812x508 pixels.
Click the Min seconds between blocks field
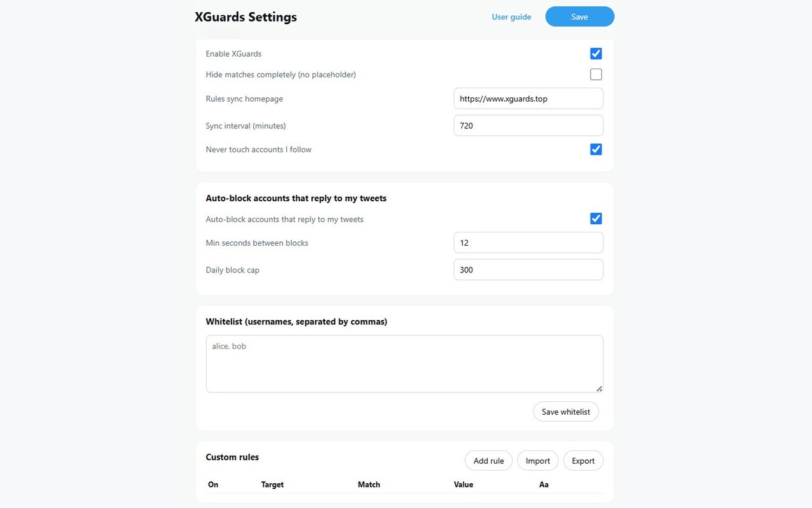(528, 243)
